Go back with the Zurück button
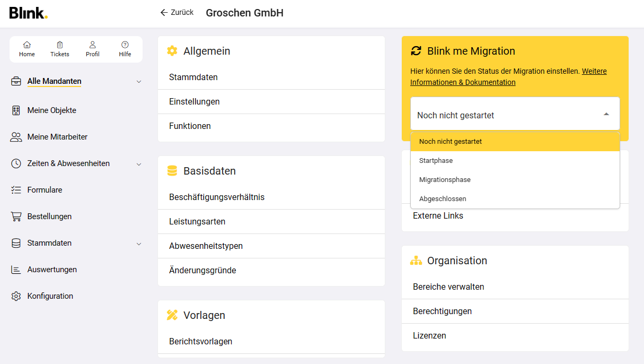644x364 pixels. tap(177, 12)
